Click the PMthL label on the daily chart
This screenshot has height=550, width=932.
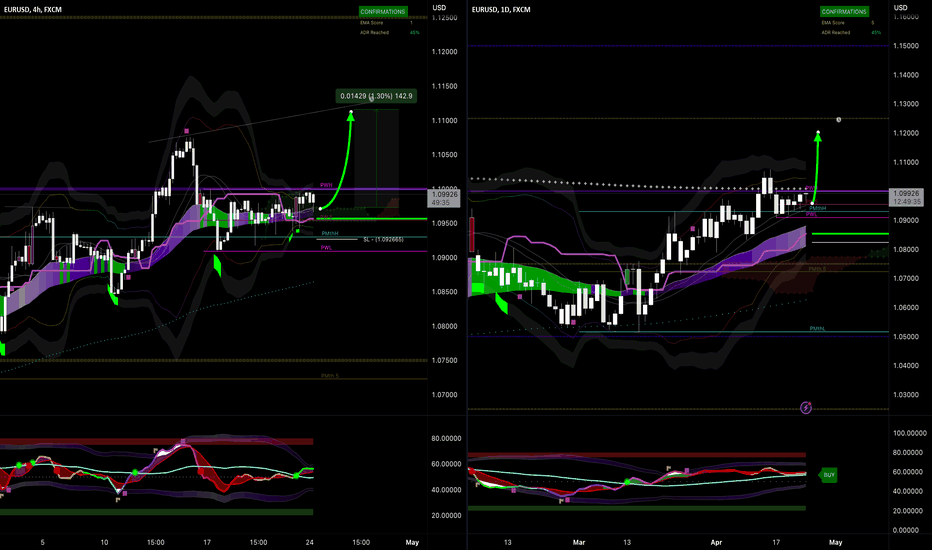[817, 328]
